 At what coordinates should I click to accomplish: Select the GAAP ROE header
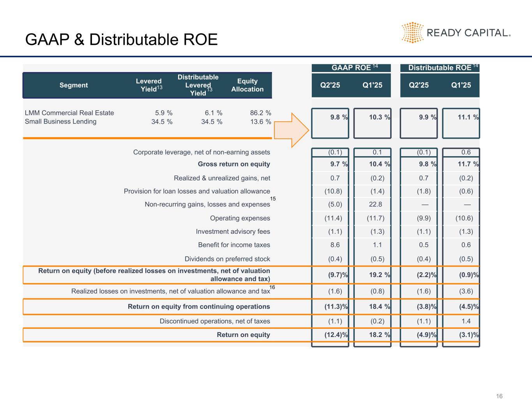pyautogui.click(x=351, y=68)
